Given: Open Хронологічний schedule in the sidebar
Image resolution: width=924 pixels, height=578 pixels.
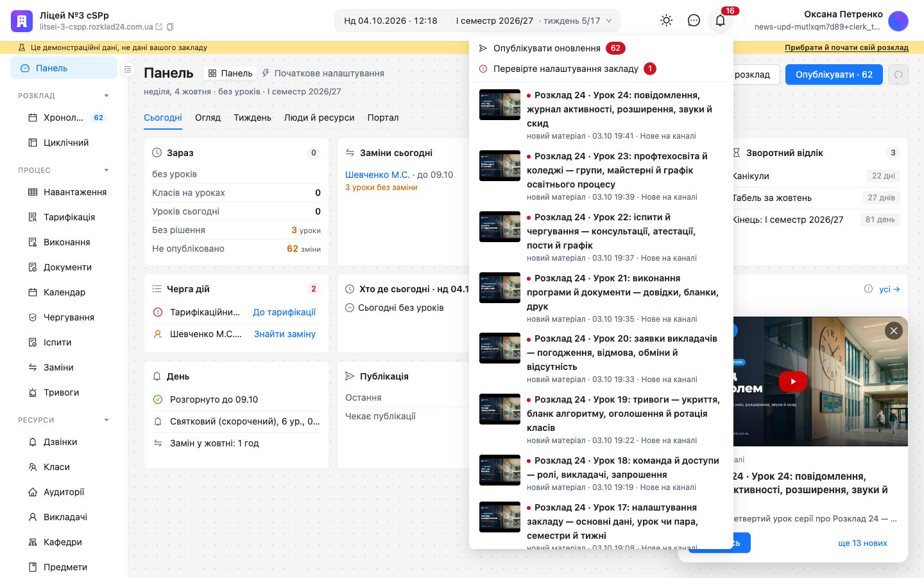Looking at the screenshot, I should [x=64, y=118].
